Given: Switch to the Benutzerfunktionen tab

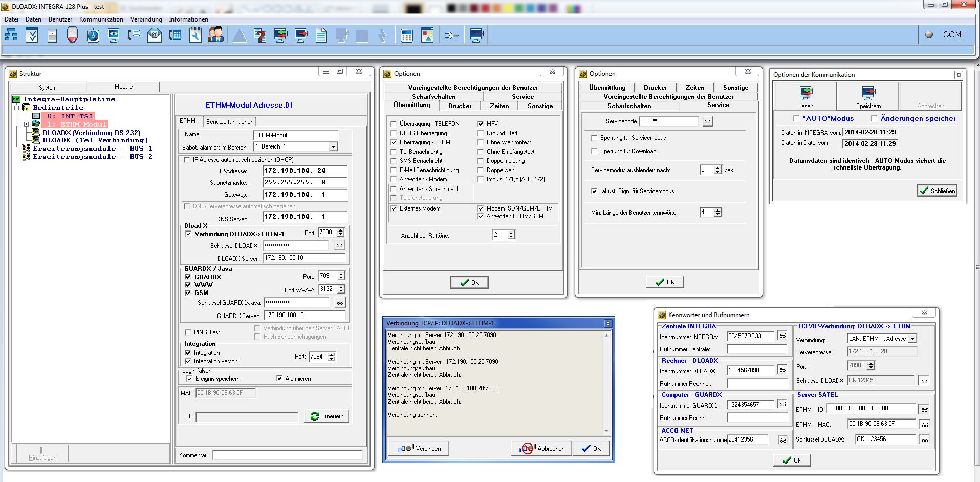Looking at the screenshot, I should pos(230,121).
